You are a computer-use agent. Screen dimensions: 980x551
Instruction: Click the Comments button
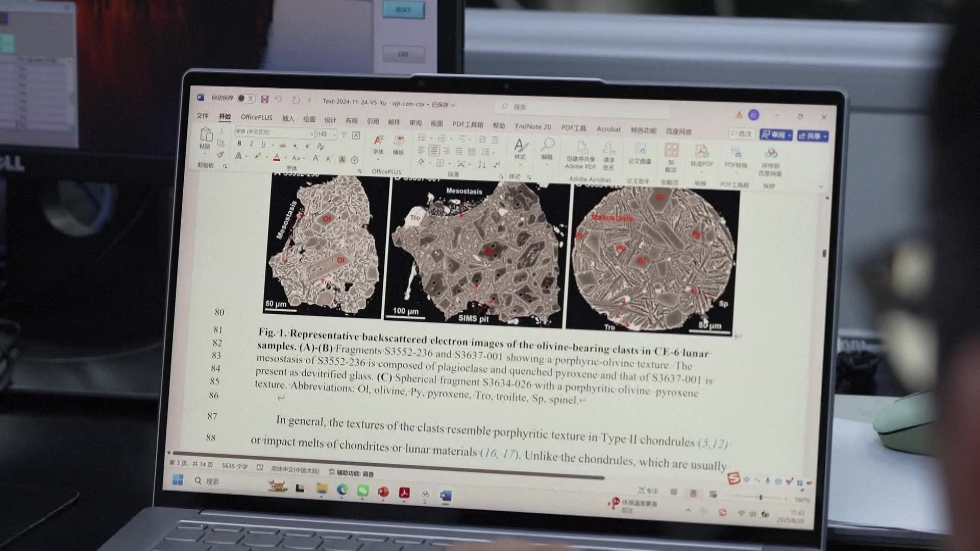click(x=741, y=134)
